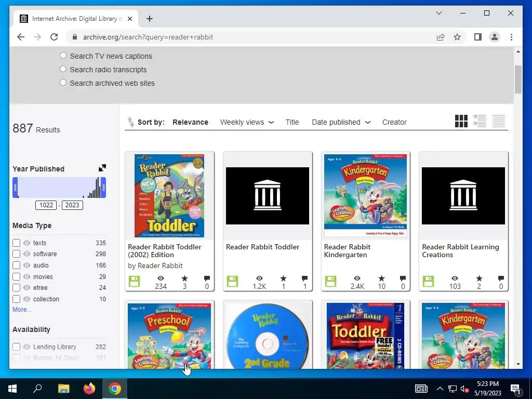Launch Firefox from the taskbar

89,389
